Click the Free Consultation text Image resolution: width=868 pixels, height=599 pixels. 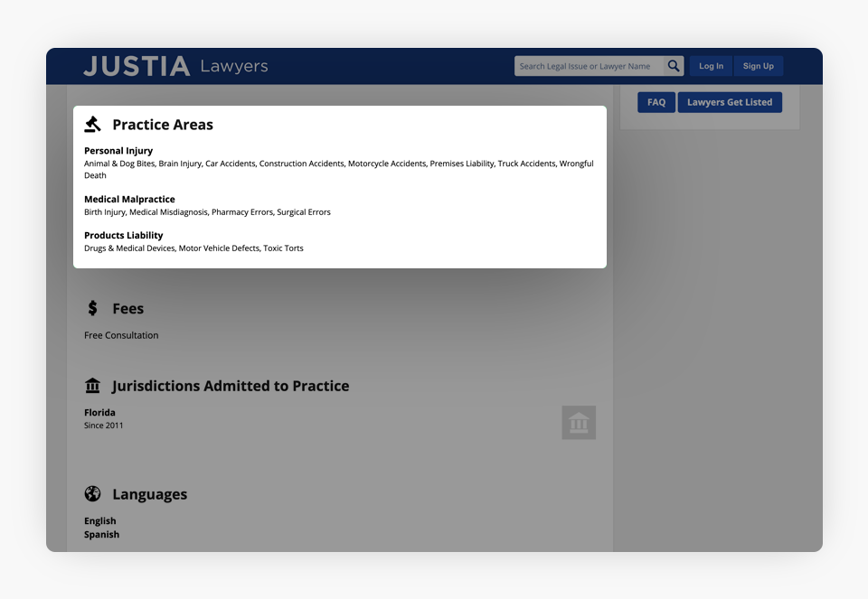[x=121, y=335]
